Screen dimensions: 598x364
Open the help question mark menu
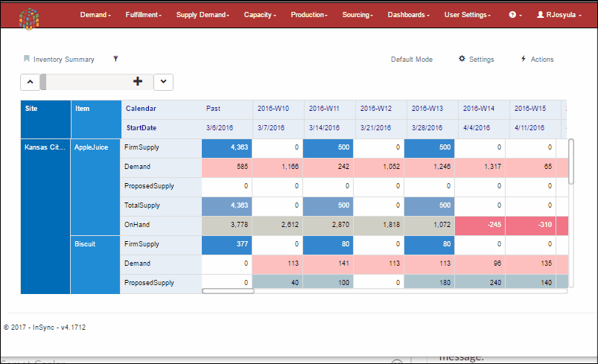[515, 15]
